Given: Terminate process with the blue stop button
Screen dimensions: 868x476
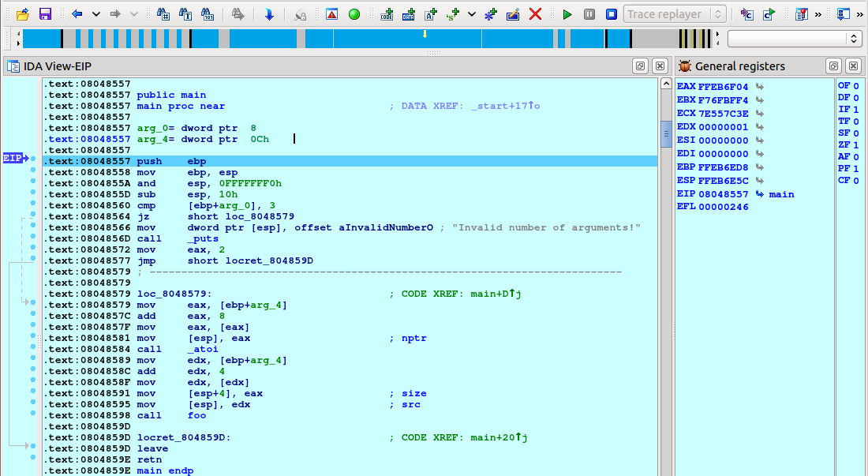Looking at the screenshot, I should (x=612, y=14).
